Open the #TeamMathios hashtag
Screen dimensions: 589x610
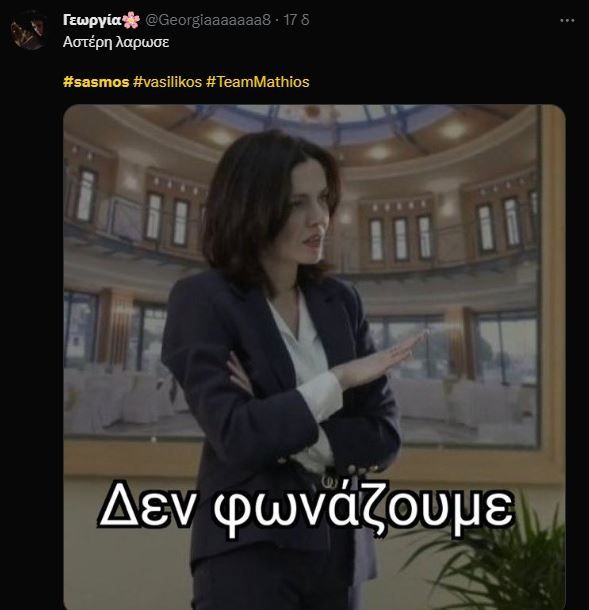point(258,82)
